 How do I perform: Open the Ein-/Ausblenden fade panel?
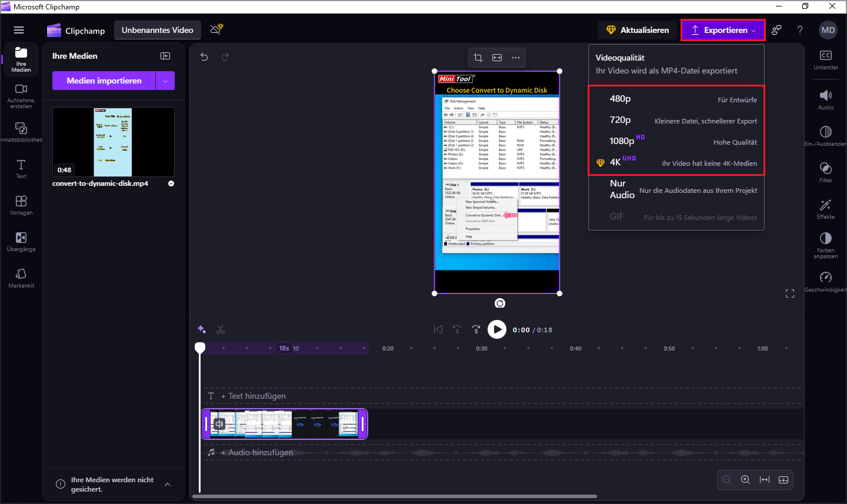pos(826,136)
